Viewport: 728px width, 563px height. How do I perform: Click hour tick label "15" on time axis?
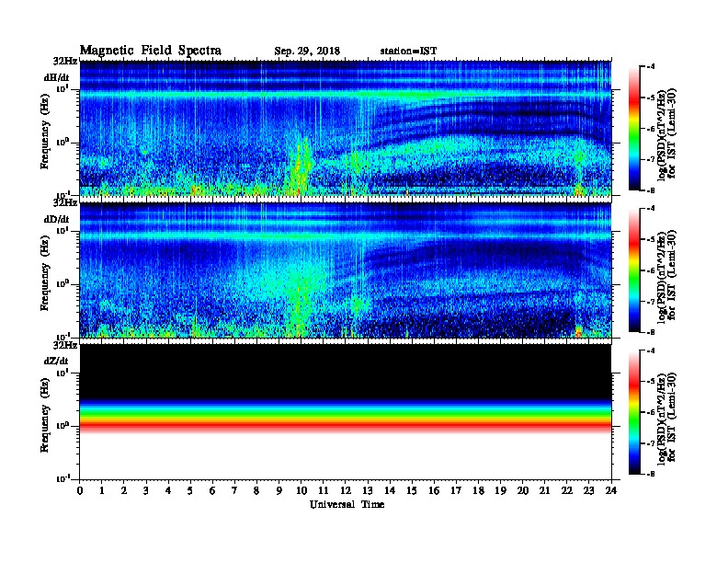tap(412, 490)
